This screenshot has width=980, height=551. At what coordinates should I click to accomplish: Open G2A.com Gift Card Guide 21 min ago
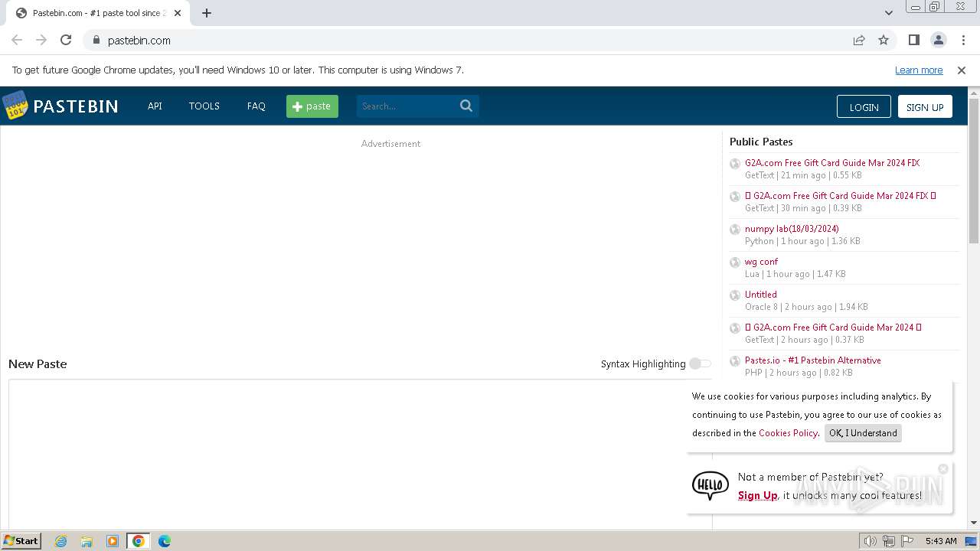(832, 163)
